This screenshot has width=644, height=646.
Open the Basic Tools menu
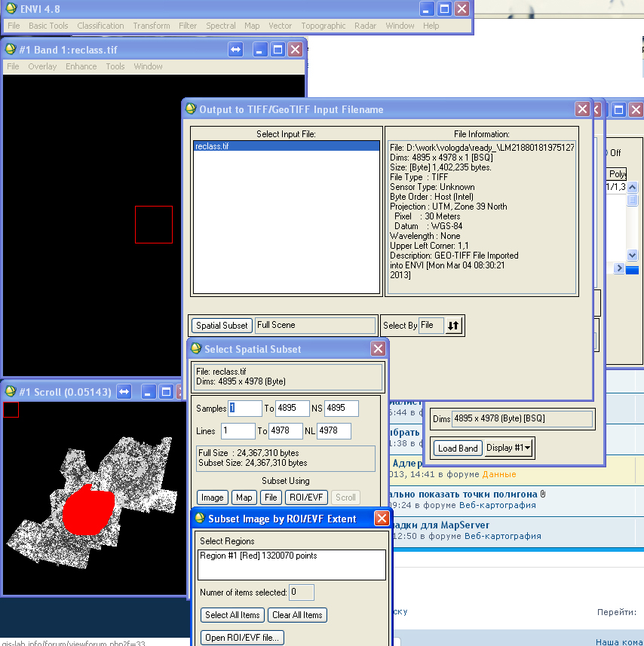(x=48, y=26)
